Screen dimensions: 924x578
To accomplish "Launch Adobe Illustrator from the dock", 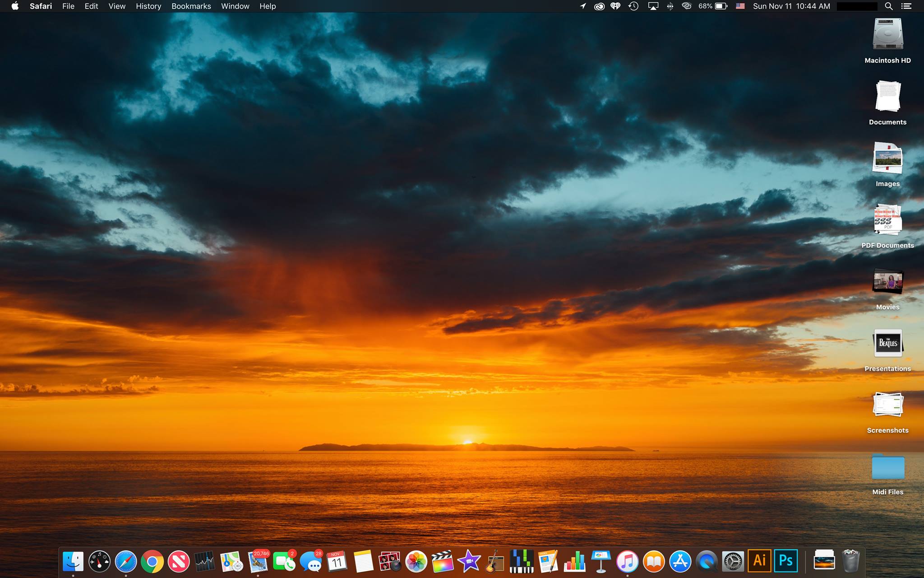I will (759, 561).
